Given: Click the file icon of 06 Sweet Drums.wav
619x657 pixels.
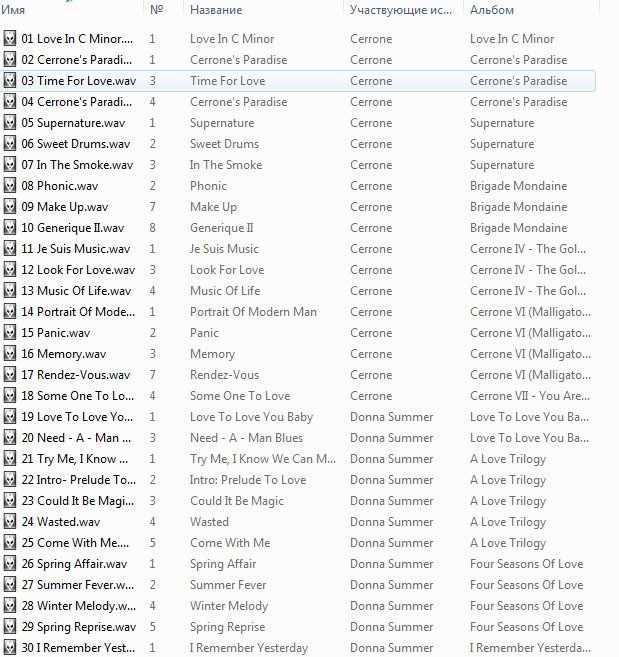Looking at the screenshot, I should 10,144.
